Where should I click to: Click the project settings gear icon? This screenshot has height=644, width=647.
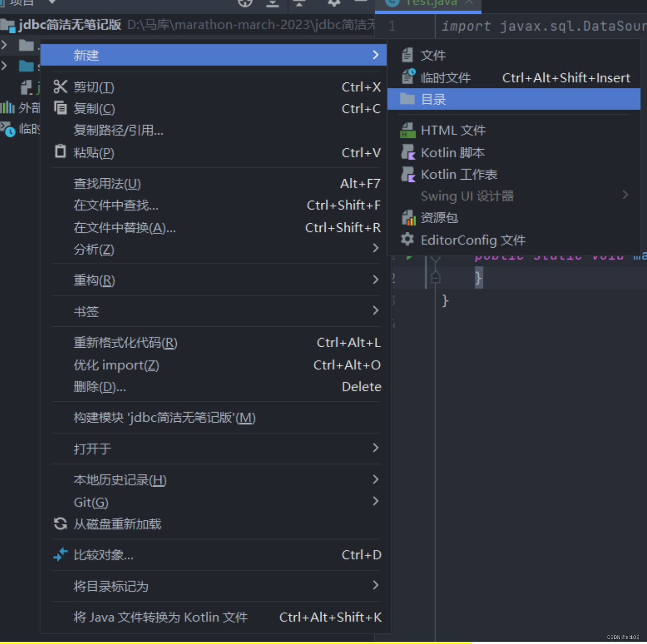click(x=334, y=2)
